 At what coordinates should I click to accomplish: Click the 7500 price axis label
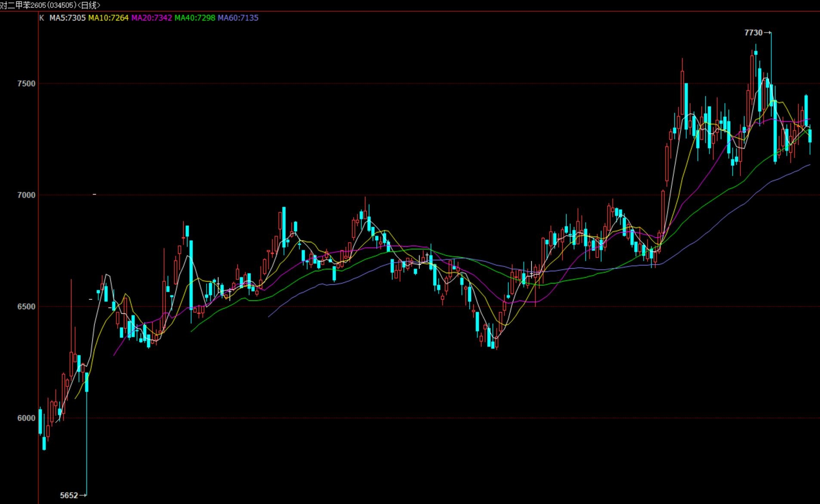coord(26,84)
